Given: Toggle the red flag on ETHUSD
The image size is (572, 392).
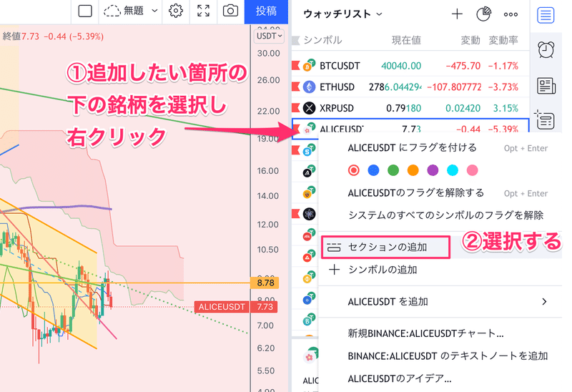Looking at the screenshot, I should click(295, 87).
